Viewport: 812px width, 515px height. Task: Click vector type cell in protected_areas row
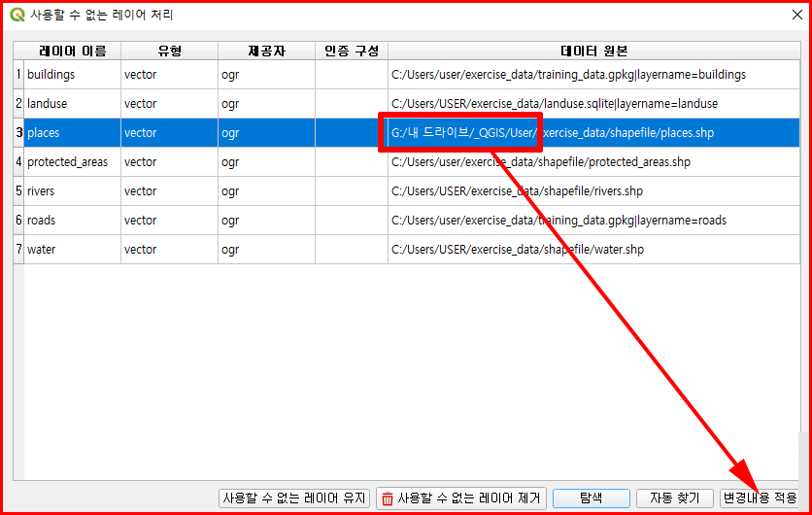[169, 161]
